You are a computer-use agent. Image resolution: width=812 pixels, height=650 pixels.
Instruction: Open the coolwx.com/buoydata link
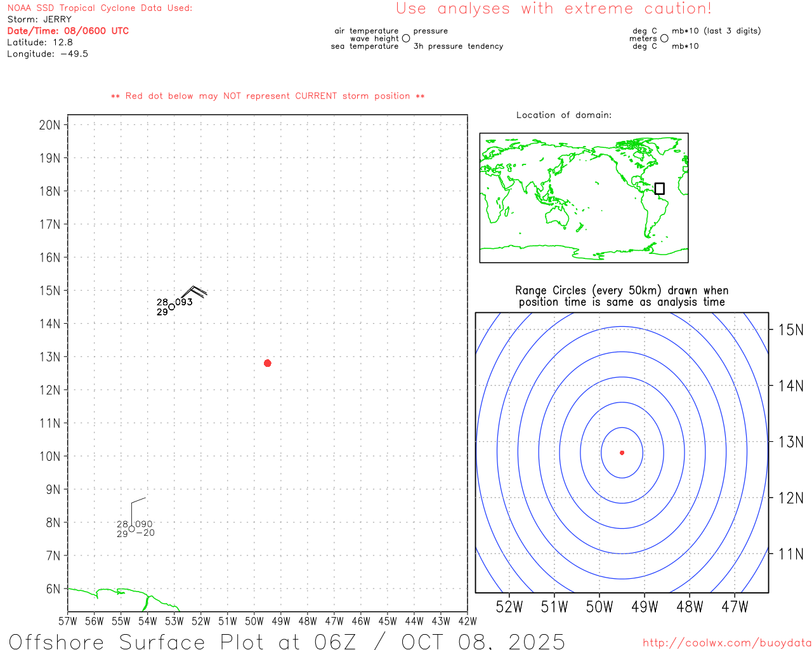point(727,643)
